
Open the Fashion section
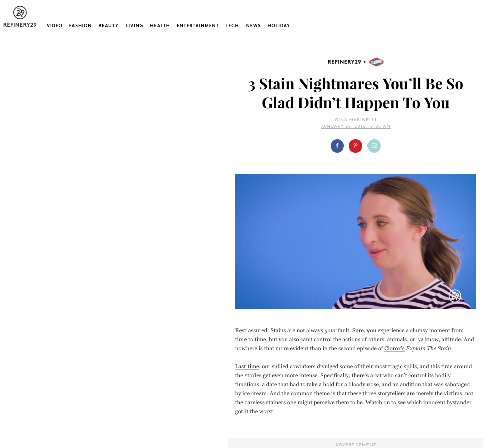[80, 26]
